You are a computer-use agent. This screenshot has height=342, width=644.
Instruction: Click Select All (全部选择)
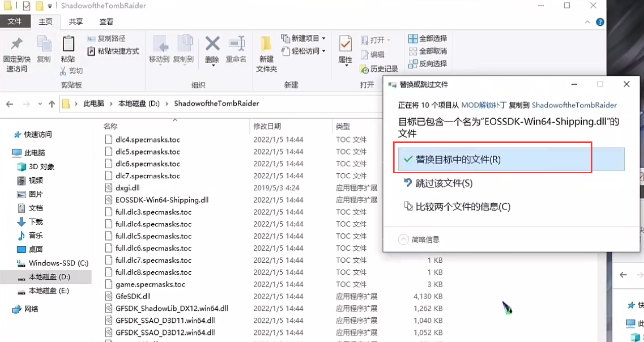(x=428, y=38)
